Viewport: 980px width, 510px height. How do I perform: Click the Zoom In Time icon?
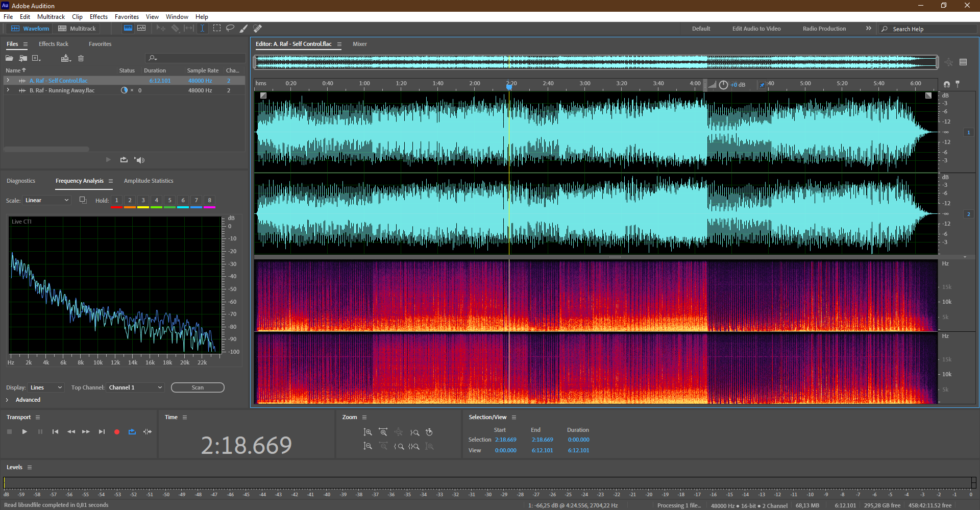[x=383, y=432]
